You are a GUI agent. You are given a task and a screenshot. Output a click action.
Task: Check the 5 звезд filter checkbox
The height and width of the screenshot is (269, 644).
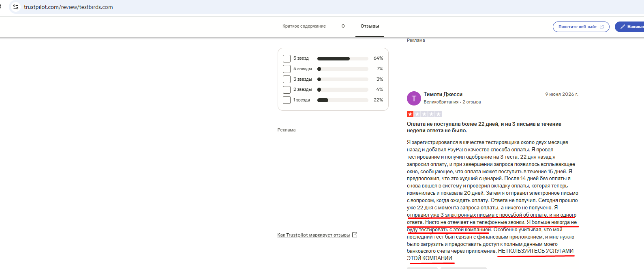[287, 58]
